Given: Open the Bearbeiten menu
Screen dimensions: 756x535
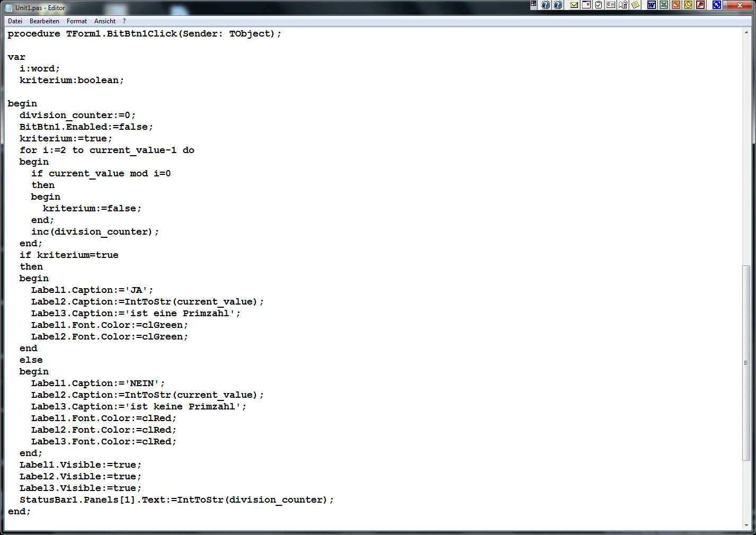Looking at the screenshot, I should pyautogui.click(x=45, y=21).
